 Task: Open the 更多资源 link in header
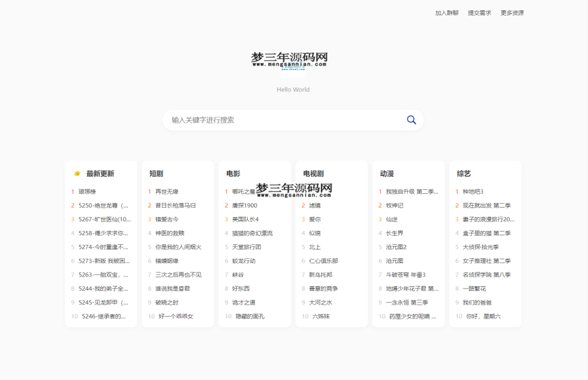[513, 13]
